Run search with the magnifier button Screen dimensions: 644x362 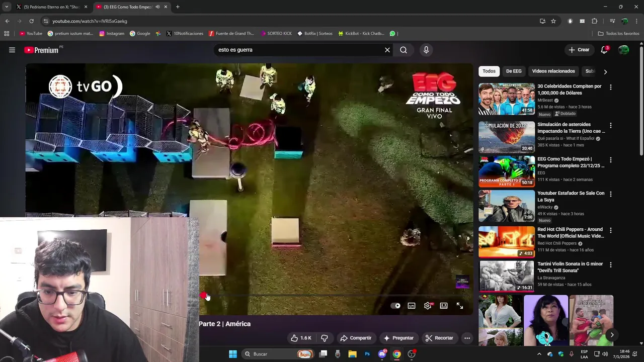[x=404, y=50]
